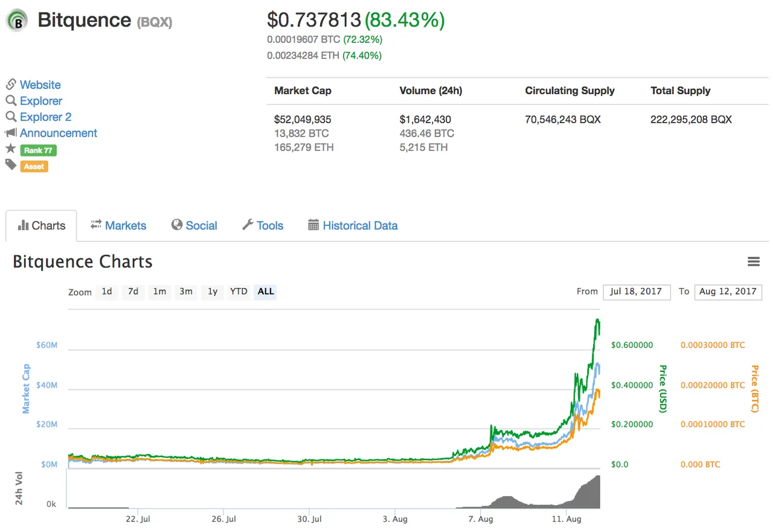Click the (83.43%) price change
This screenshot has width=773, height=532.
click(x=405, y=20)
